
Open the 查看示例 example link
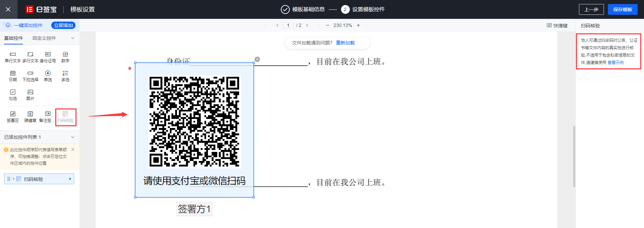(x=616, y=63)
